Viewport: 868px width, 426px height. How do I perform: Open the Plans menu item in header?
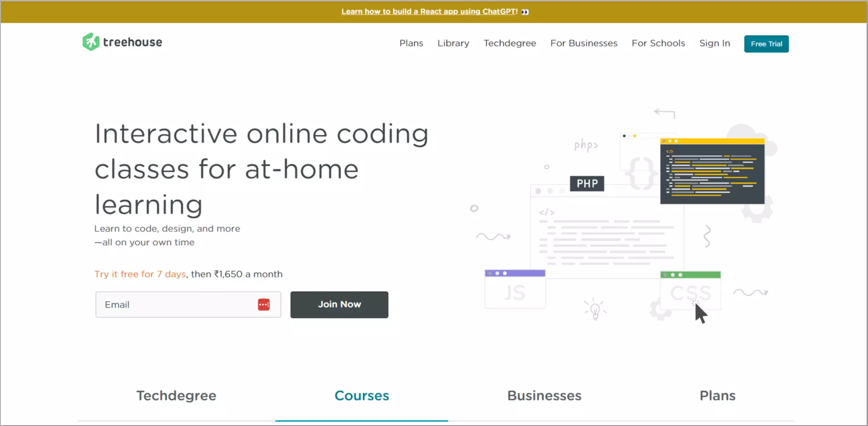click(411, 43)
